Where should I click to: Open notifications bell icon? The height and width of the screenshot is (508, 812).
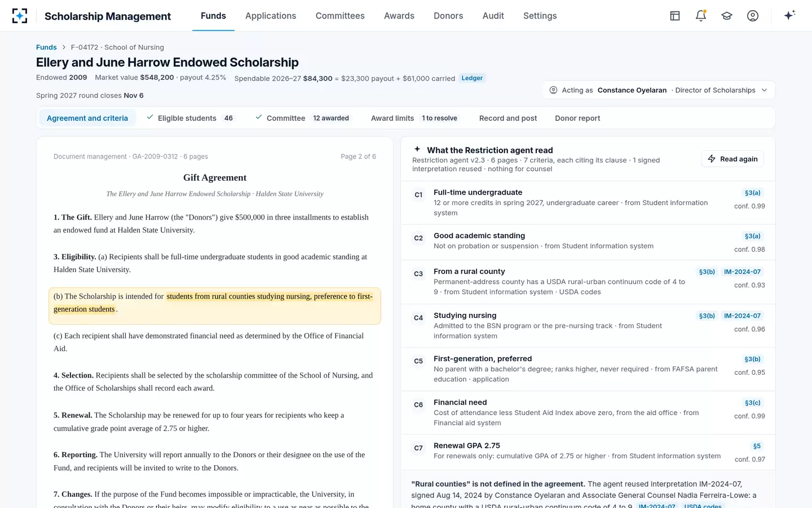pos(701,16)
